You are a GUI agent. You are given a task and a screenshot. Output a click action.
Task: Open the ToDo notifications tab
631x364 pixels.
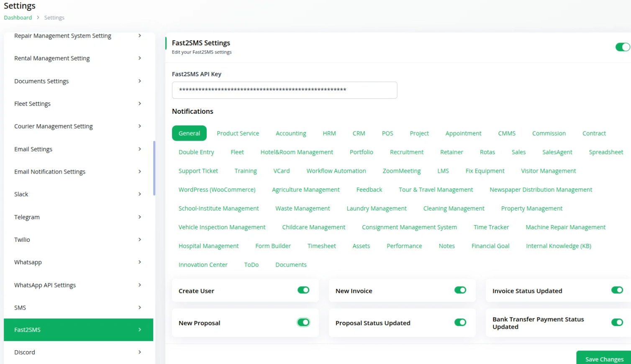tap(251, 265)
